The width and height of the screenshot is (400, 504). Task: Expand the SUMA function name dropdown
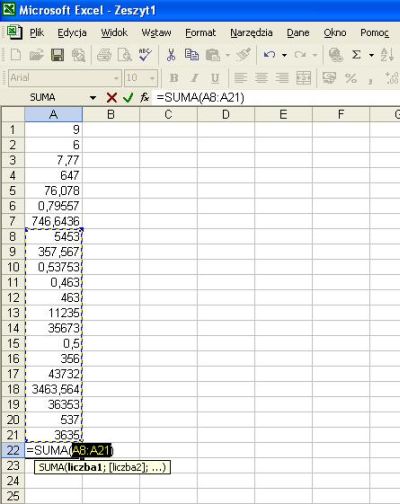pos(93,98)
